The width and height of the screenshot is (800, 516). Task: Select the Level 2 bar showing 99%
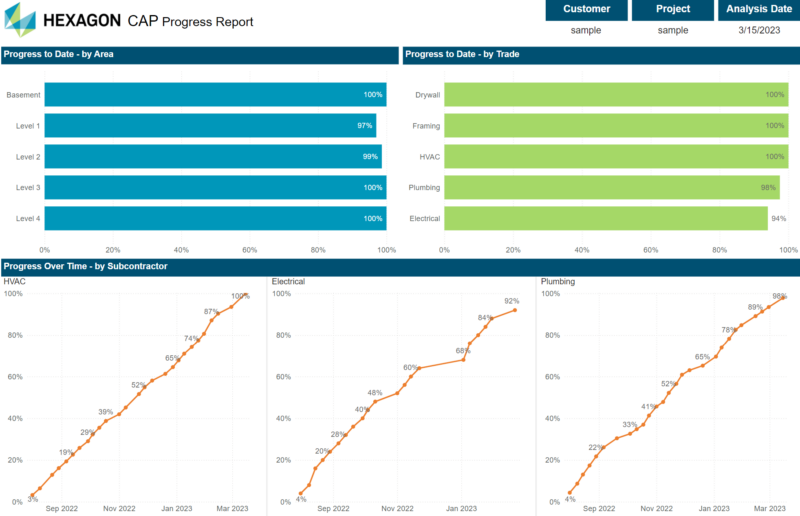click(x=213, y=157)
